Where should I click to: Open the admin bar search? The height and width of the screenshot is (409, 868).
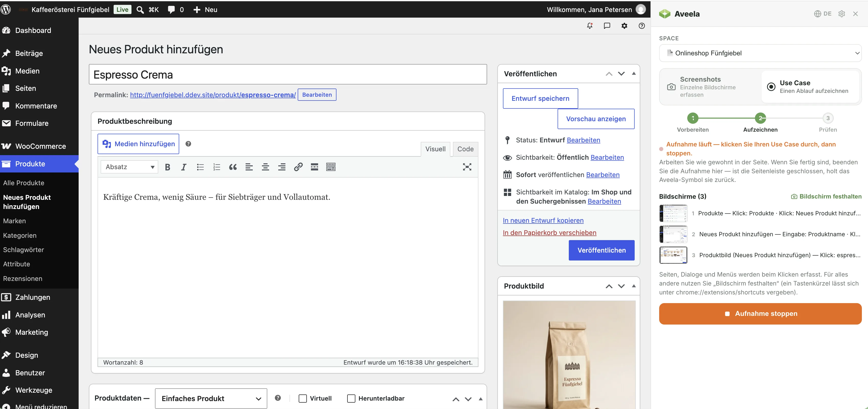tap(147, 9)
